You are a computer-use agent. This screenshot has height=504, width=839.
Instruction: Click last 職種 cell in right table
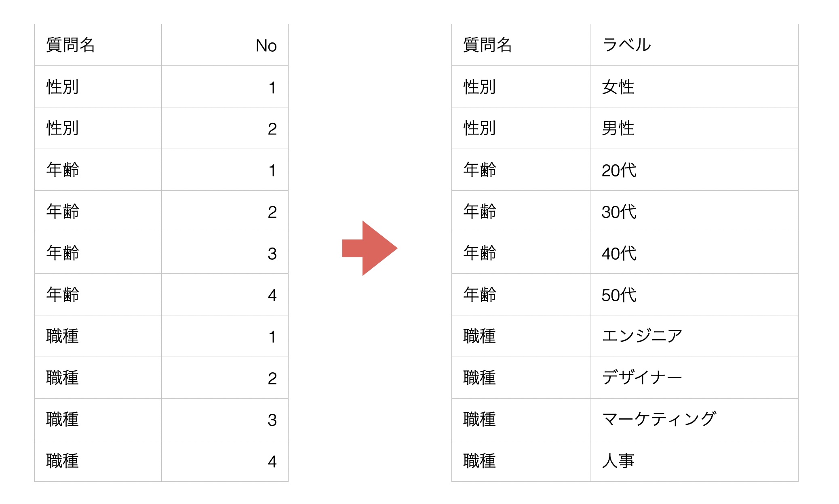[x=521, y=461]
